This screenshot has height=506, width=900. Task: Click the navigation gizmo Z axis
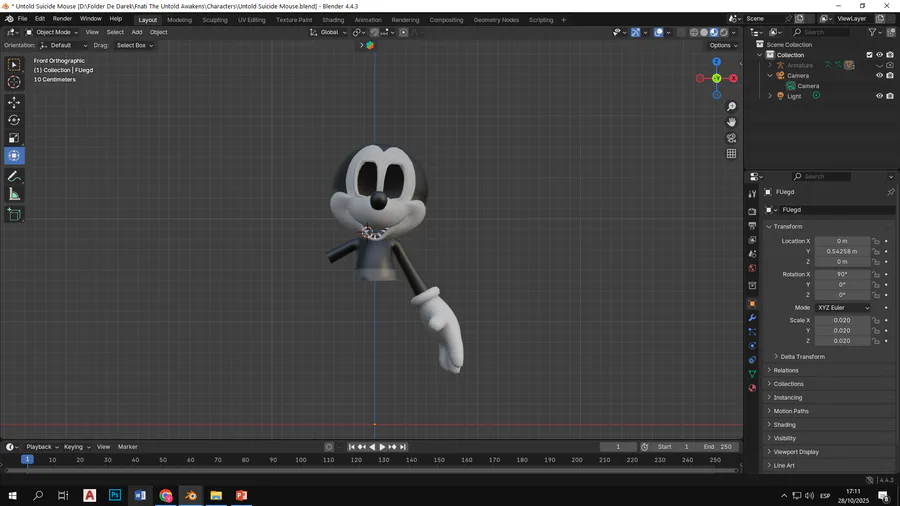[x=716, y=62]
